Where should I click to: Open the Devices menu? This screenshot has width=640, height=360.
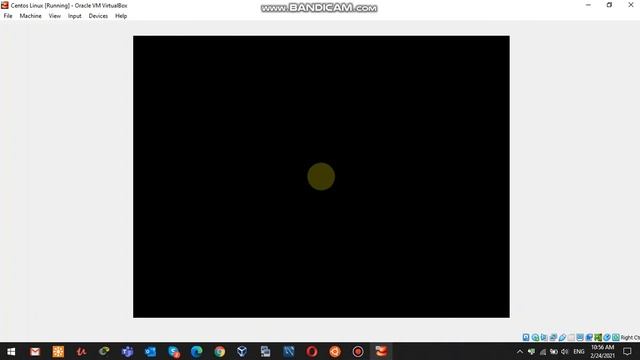click(x=98, y=16)
